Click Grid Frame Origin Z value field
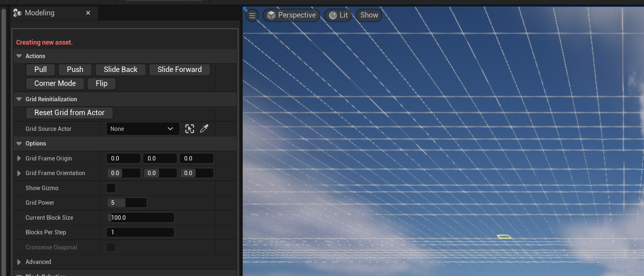644x276 pixels. click(197, 158)
